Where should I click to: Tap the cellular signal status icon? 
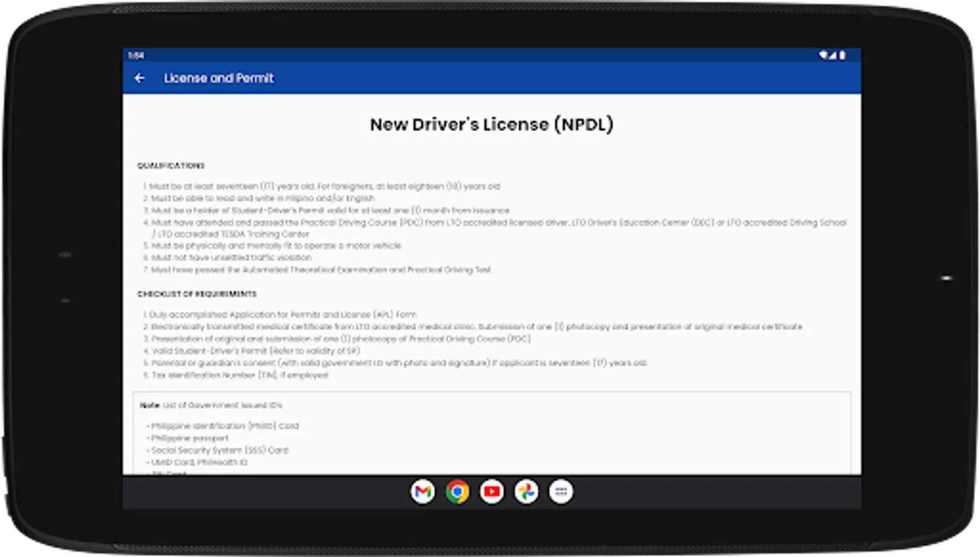click(833, 55)
